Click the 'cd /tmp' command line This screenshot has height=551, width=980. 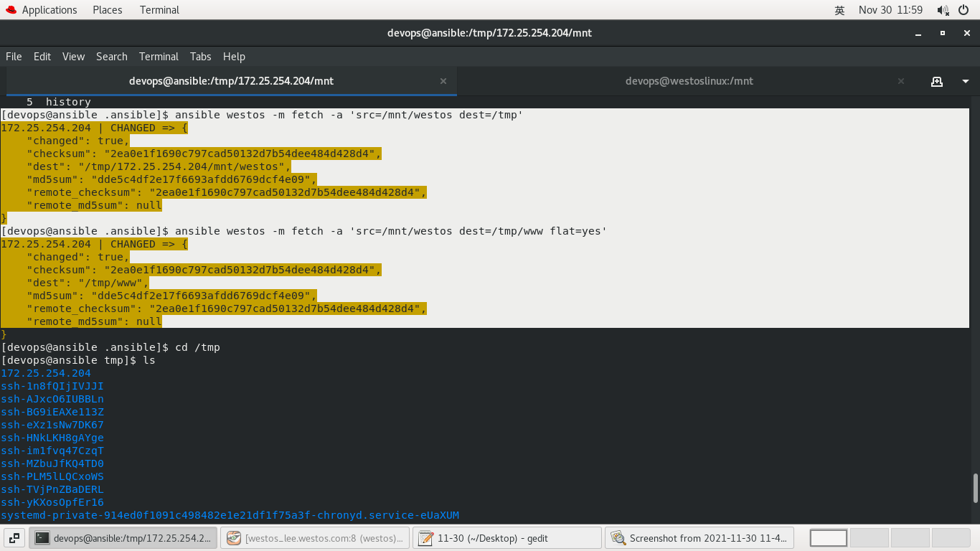coord(110,347)
